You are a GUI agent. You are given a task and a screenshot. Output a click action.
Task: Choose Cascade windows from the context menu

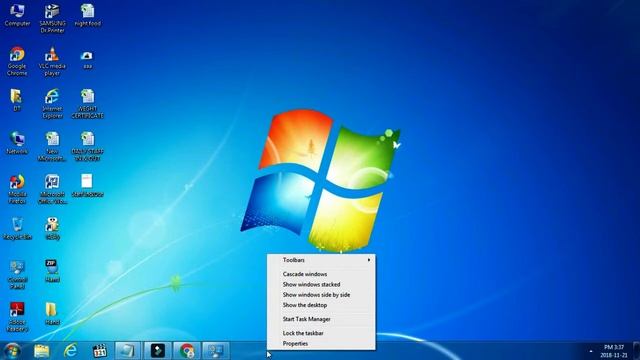point(321,274)
